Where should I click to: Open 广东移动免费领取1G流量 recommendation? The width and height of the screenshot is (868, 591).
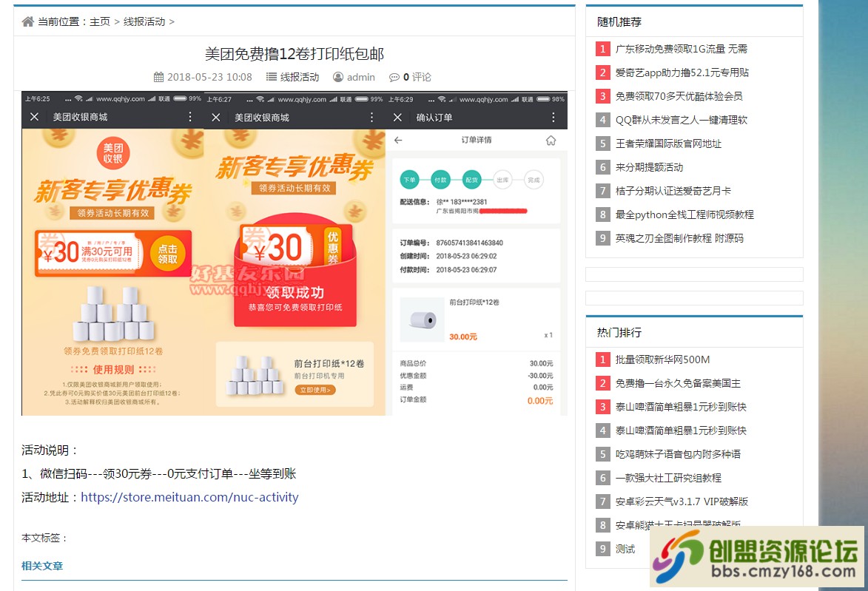point(682,49)
